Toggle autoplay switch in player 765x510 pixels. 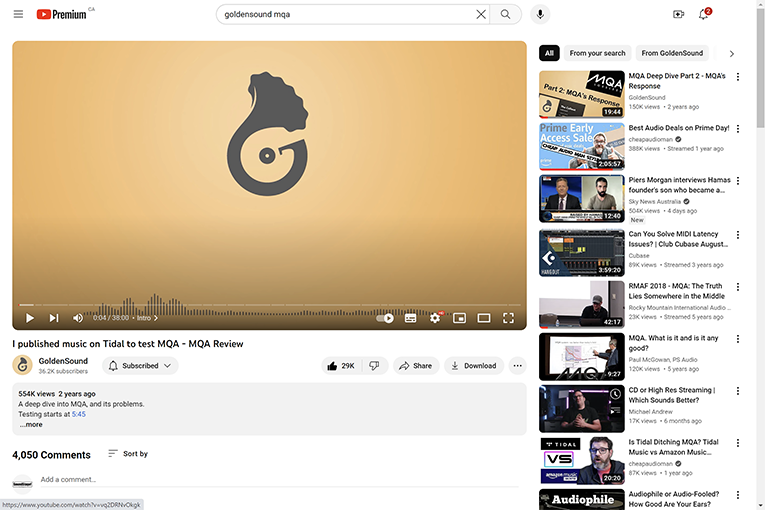[x=385, y=318]
